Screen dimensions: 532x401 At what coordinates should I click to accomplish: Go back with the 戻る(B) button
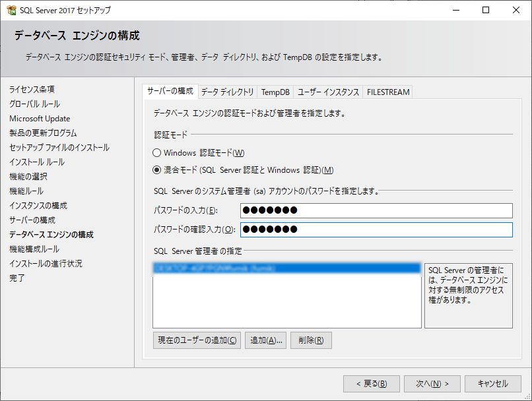click(372, 384)
